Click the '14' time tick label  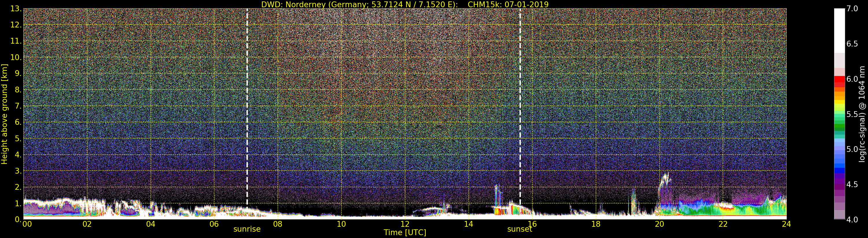(468, 224)
